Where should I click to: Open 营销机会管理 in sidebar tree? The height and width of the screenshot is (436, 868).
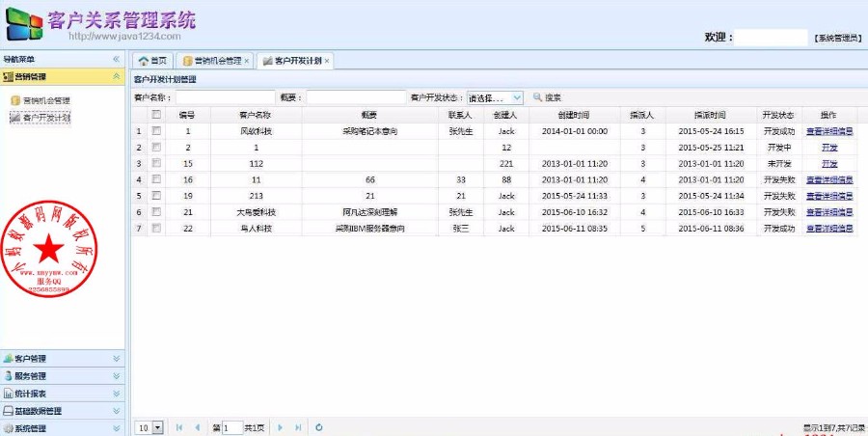46,101
